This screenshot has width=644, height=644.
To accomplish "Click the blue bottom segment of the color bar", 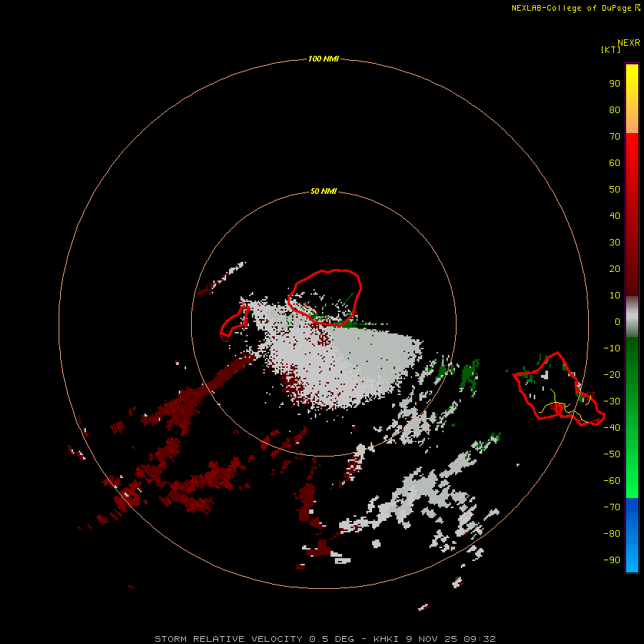I will tap(632, 535).
